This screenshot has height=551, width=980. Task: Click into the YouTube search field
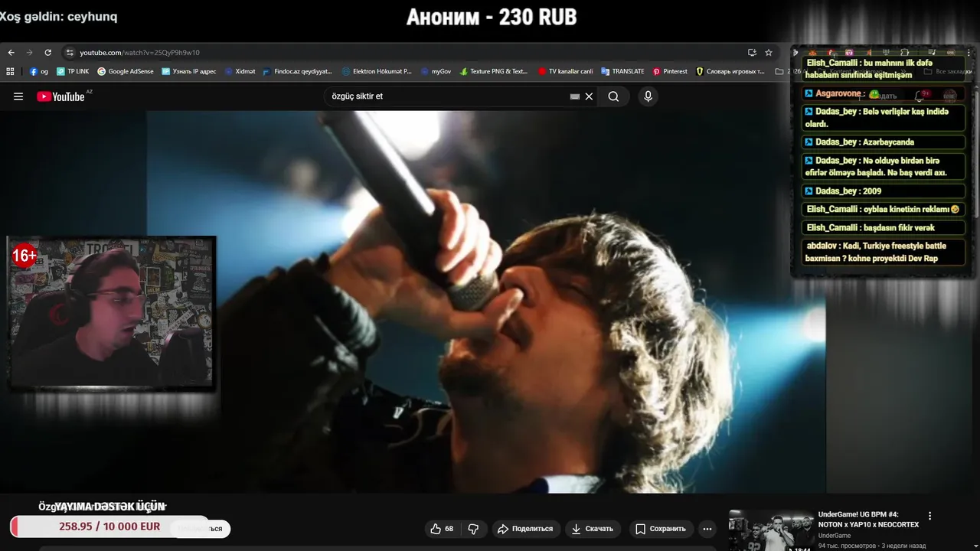448,96
